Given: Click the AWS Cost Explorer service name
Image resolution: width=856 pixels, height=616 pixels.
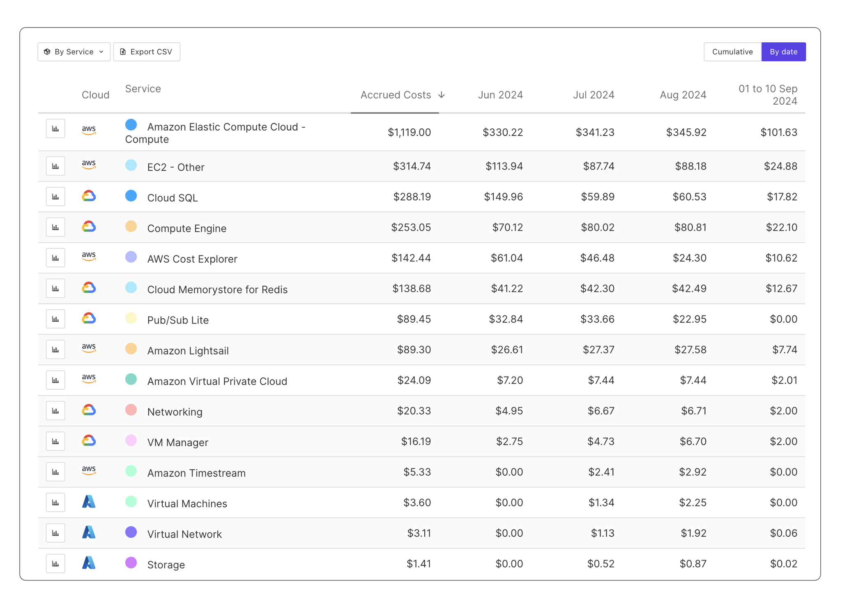Looking at the screenshot, I should pyautogui.click(x=192, y=259).
